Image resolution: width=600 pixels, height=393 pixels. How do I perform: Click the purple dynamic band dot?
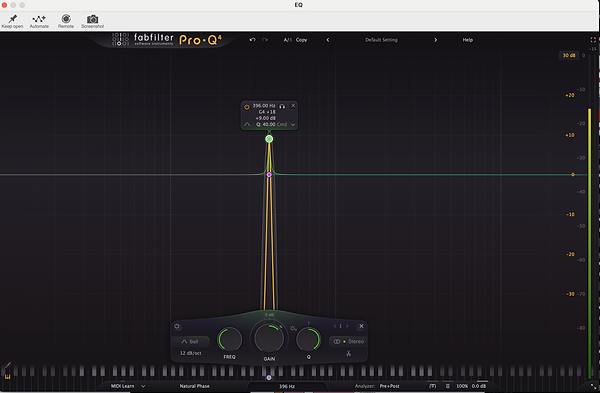click(269, 174)
